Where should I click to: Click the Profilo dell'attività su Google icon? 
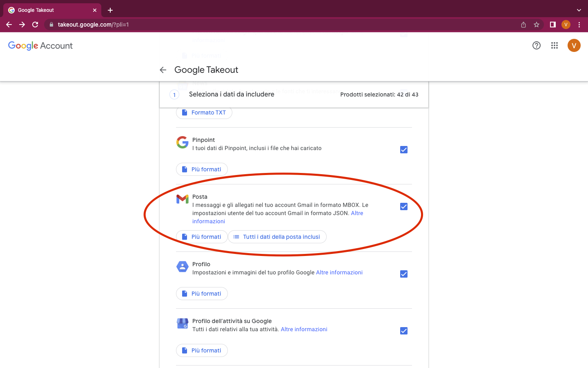(182, 323)
